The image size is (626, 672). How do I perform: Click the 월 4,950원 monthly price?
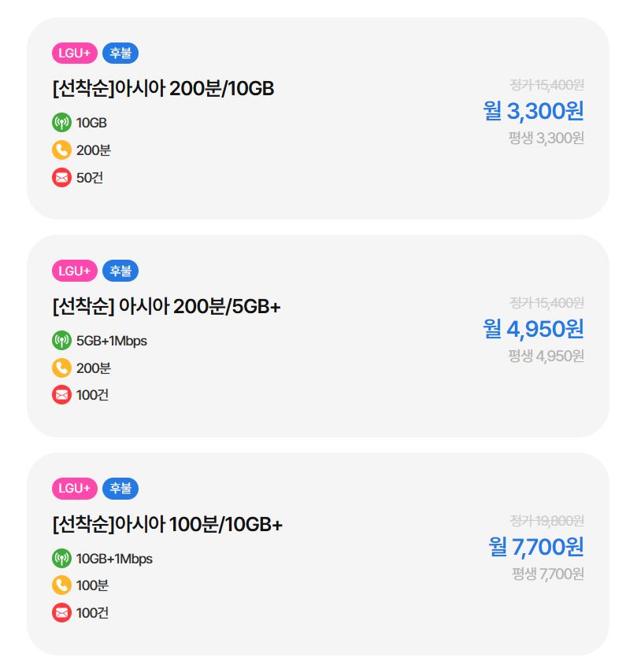point(534,329)
